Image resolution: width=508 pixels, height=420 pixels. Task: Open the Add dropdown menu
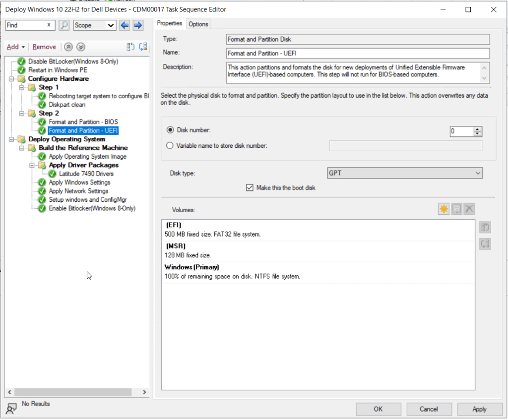(x=16, y=47)
